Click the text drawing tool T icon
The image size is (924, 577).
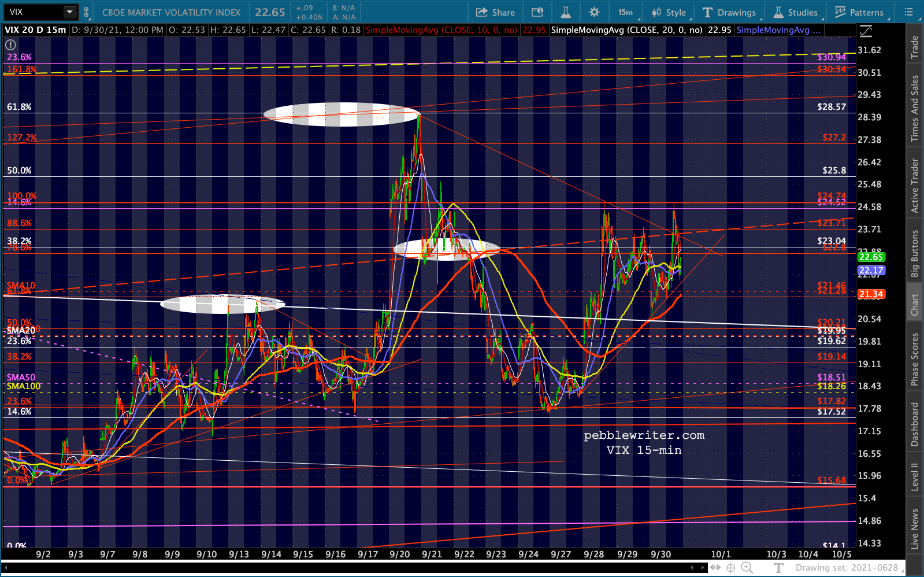click(x=779, y=568)
